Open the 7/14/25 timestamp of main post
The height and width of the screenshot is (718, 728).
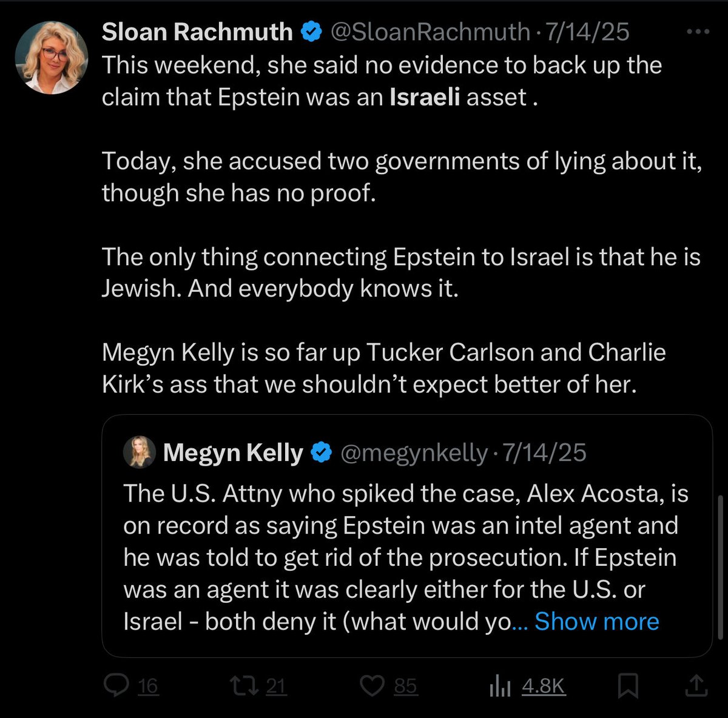587,32
